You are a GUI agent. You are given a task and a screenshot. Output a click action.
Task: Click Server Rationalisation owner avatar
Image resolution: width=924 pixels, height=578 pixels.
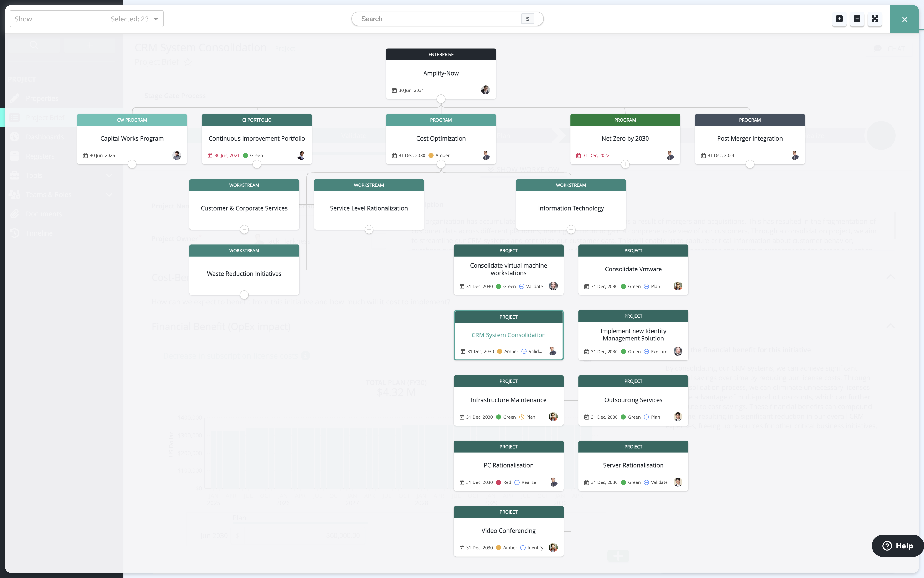[x=678, y=482]
